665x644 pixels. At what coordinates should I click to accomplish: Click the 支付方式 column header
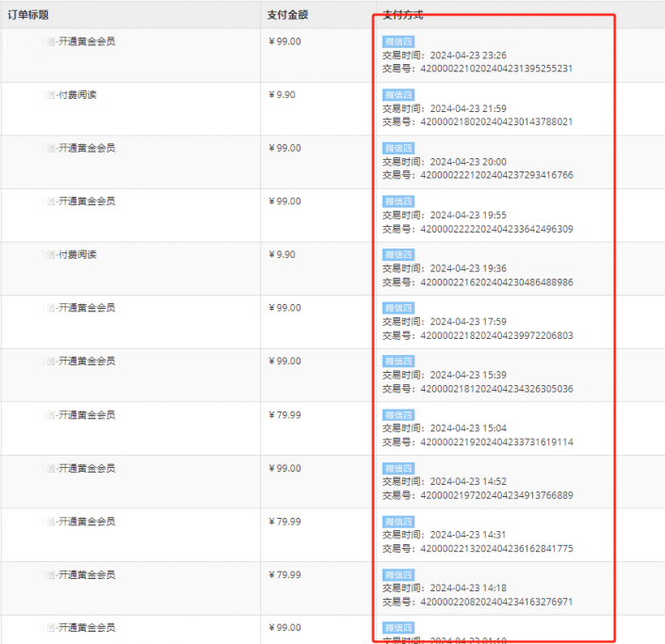click(x=403, y=15)
